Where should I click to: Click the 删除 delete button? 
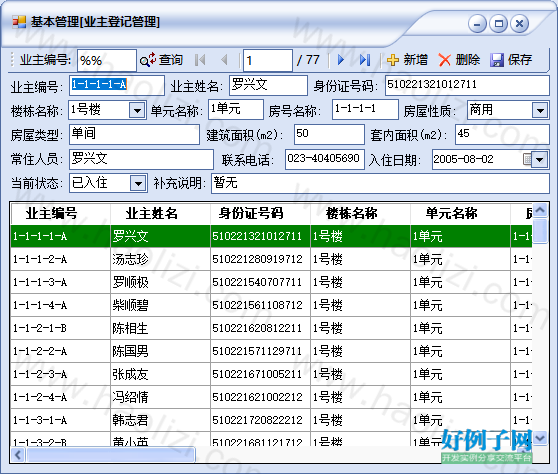coord(459,60)
